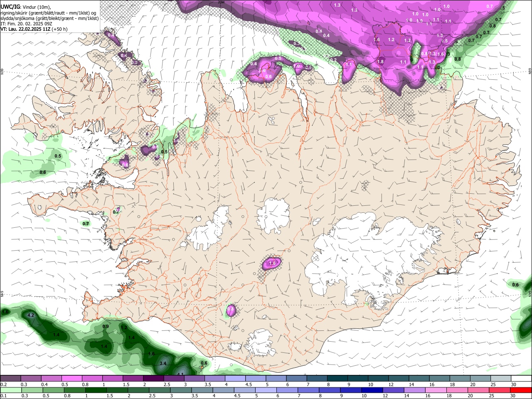Click the 'VT: Lau. 22.02.2025 11Z' valid time

coord(25,29)
